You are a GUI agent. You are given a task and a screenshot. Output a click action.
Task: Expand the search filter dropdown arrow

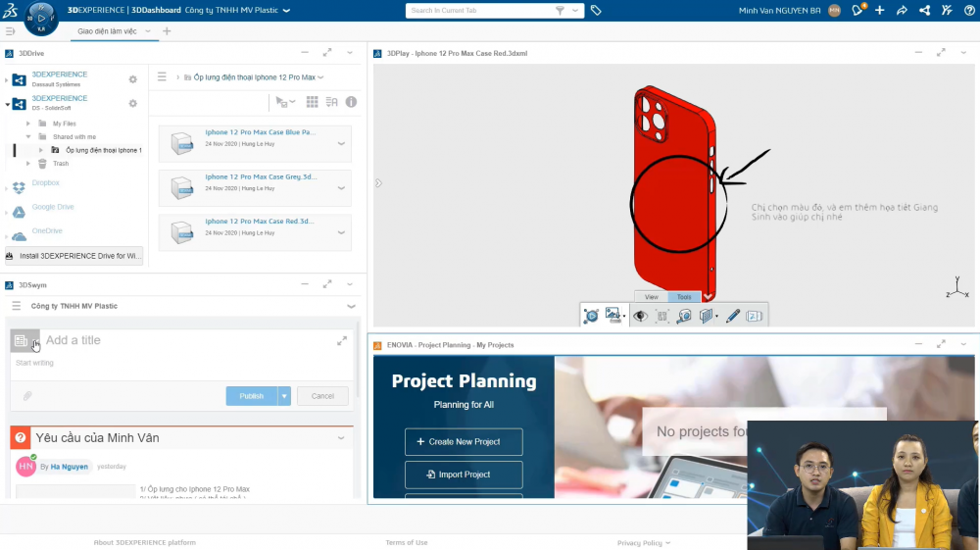[x=575, y=11]
